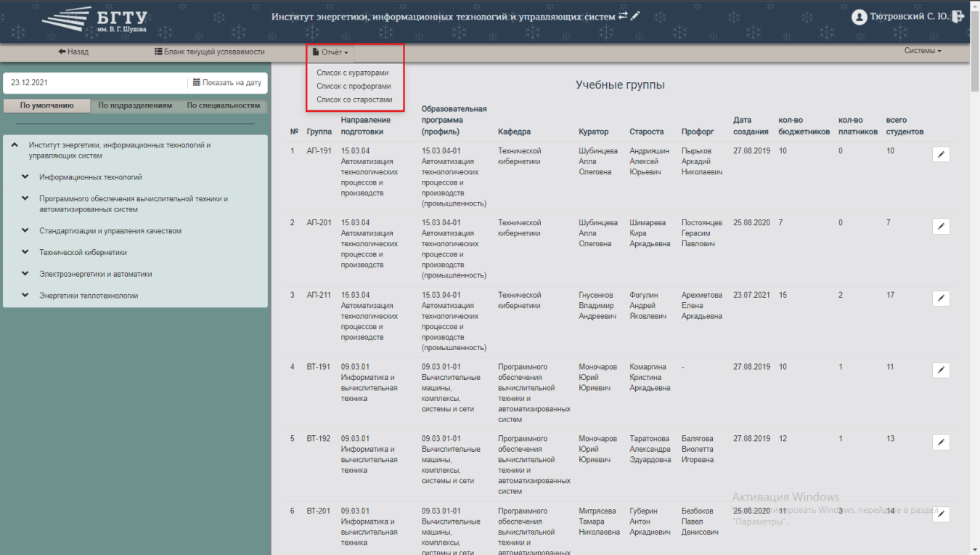
Task: Select the По специальностям tab
Action: click(x=223, y=105)
